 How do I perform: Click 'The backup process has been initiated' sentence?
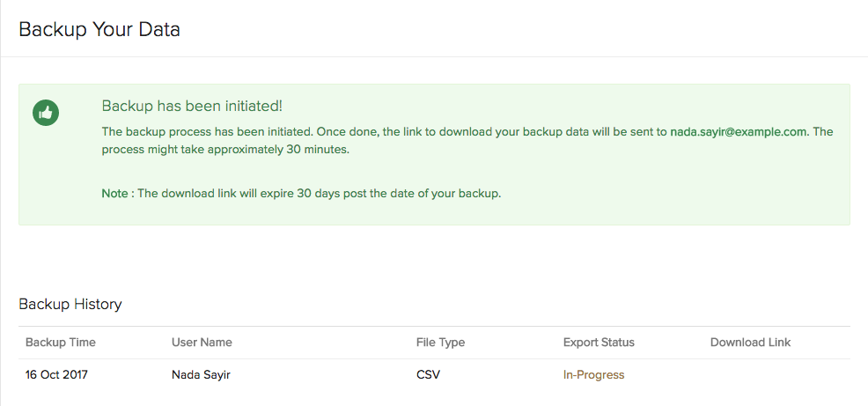coord(206,132)
